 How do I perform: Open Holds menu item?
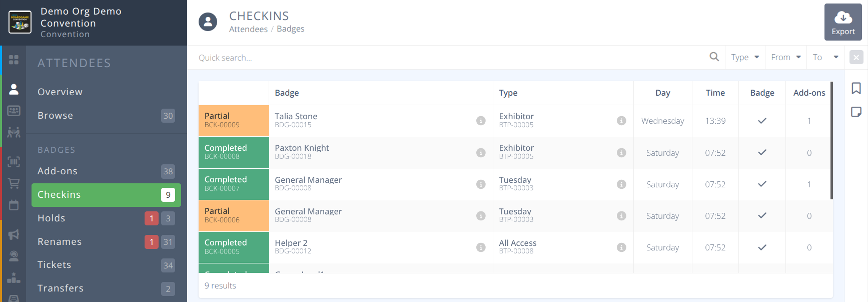pos(106,218)
